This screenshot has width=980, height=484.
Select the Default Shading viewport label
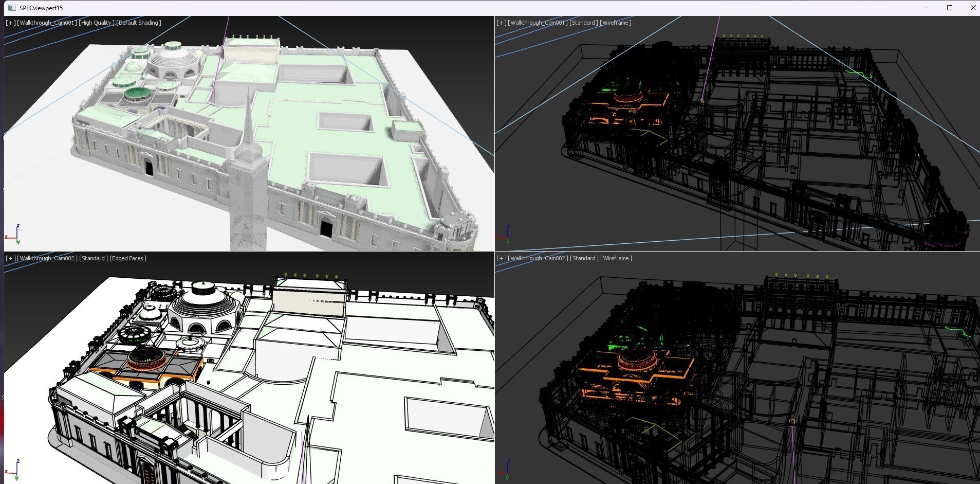[x=138, y=23]
